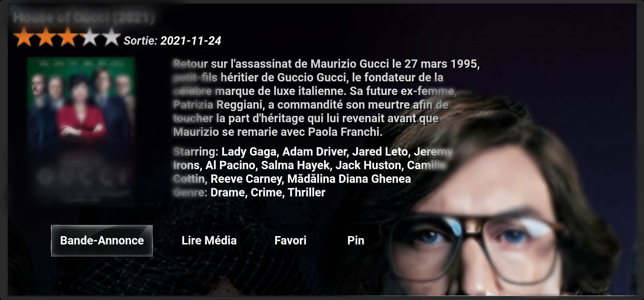Select the Al Pacino cast name
This screenshot has height=300, width=644.
click(230, 165)
